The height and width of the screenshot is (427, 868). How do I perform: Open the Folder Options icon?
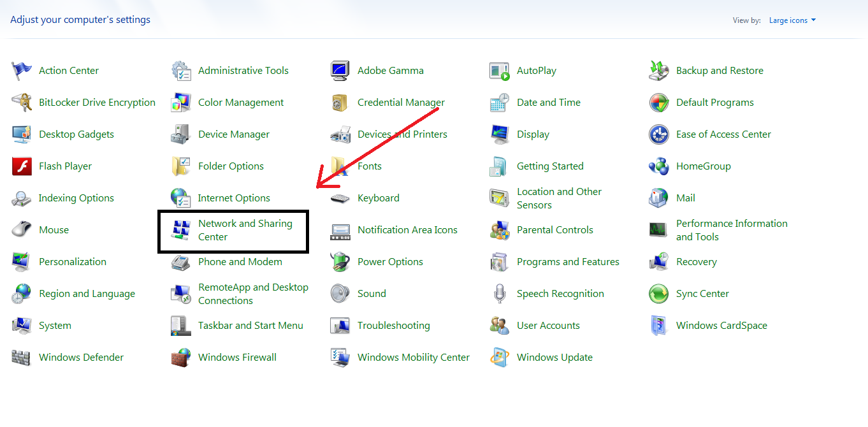click(x=181, y=166)
